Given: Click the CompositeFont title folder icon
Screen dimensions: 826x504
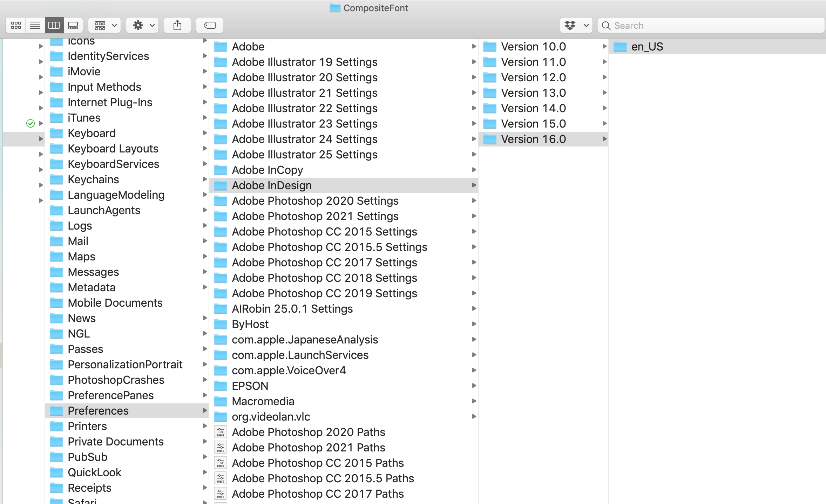Looking at the screenshot, I should [335, 8].
